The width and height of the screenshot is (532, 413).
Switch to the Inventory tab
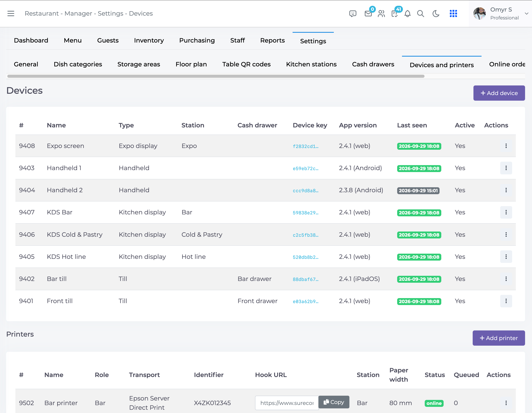coord(149,40)
